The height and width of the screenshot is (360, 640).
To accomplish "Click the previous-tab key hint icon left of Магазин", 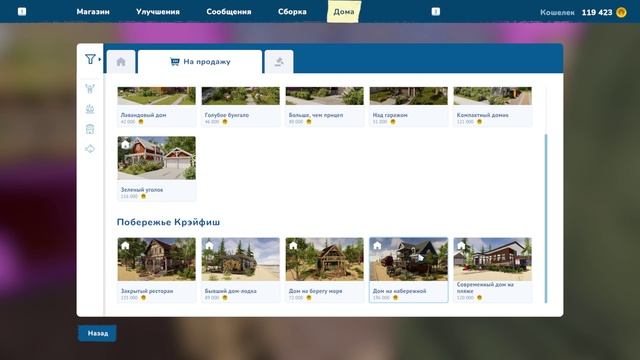I will 22,12.
